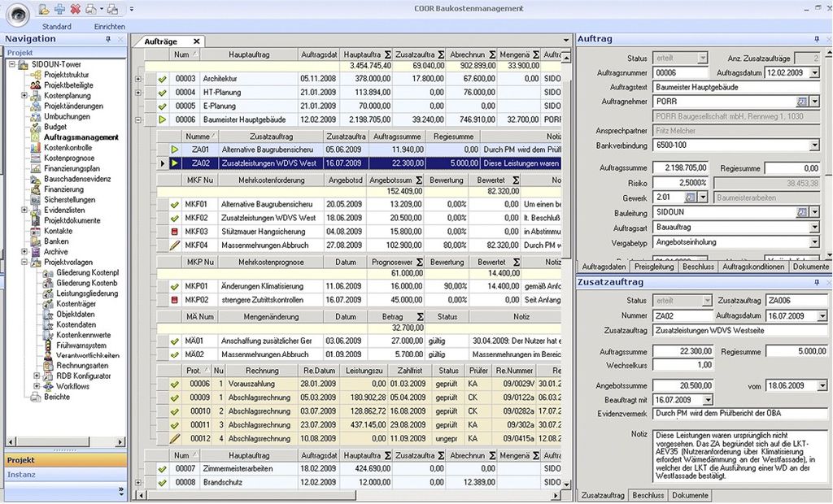
Task: Click the print preview toolbar icon
Action: pyautogui.click(x=112, y=9)
